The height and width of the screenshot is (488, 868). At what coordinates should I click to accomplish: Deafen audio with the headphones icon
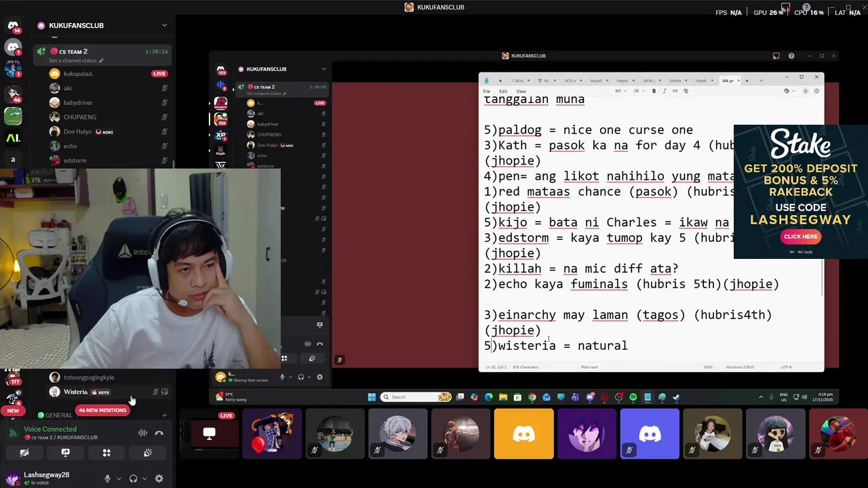pos(134,479)
